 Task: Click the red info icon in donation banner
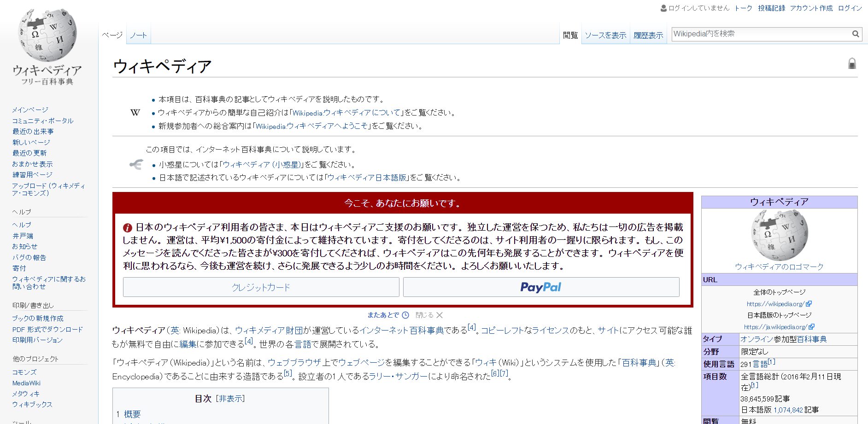click(x=128, y=227)
